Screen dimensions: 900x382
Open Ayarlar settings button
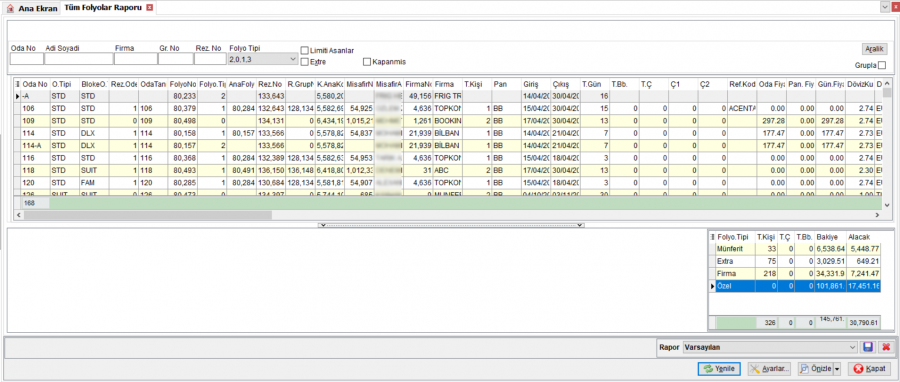point(770,368)
